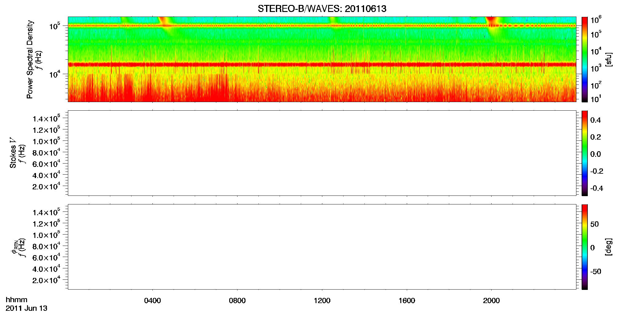Click the [sfu] units label
Image resolution: width=644 pixels, height=332 pixels.
tap(609, 59)
